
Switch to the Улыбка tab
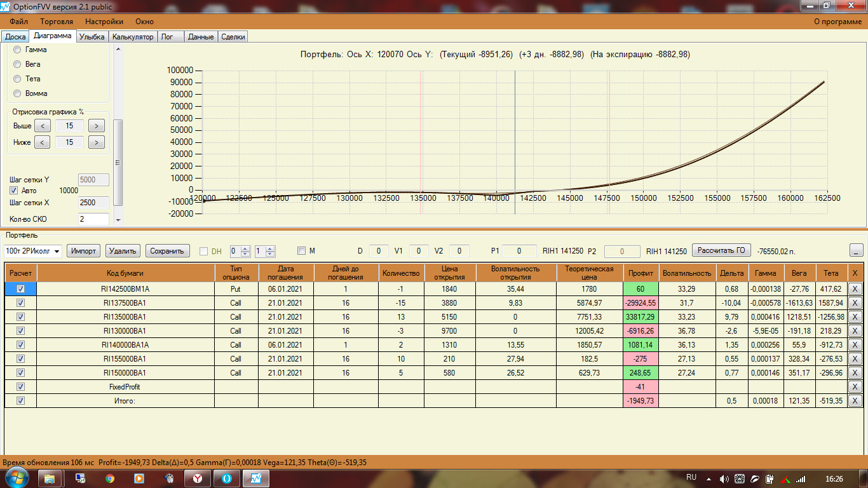pos(92,37)
